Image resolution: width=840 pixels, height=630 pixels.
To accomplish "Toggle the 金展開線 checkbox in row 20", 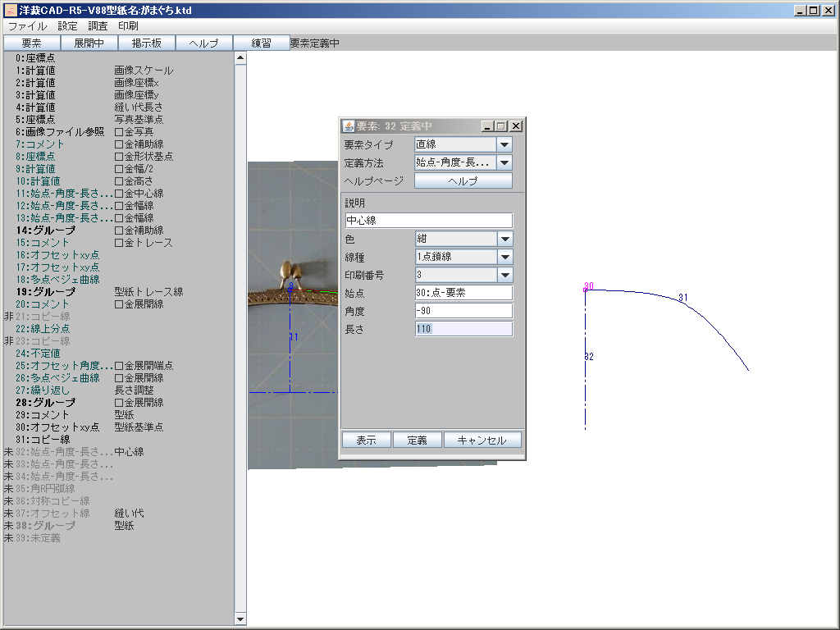I will click(x=119, y=304).
